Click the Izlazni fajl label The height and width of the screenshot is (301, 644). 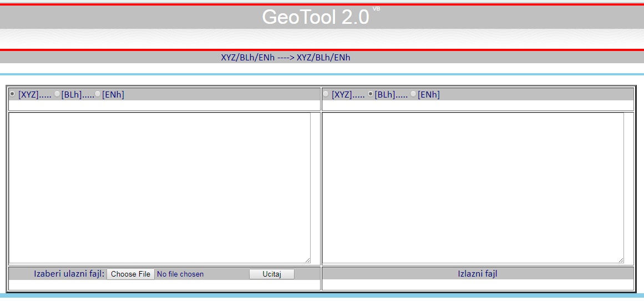[477, 273]
